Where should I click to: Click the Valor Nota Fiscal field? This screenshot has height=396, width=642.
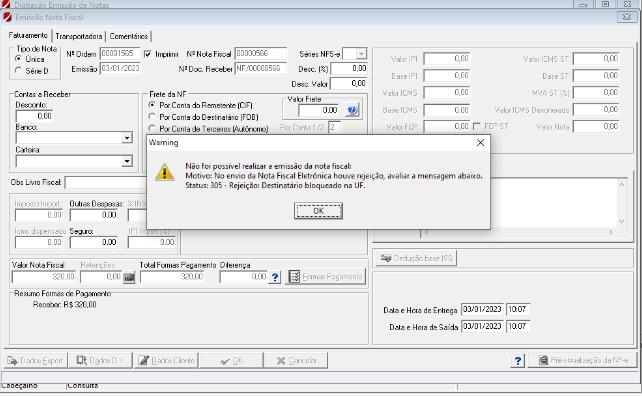click(43, 277)
